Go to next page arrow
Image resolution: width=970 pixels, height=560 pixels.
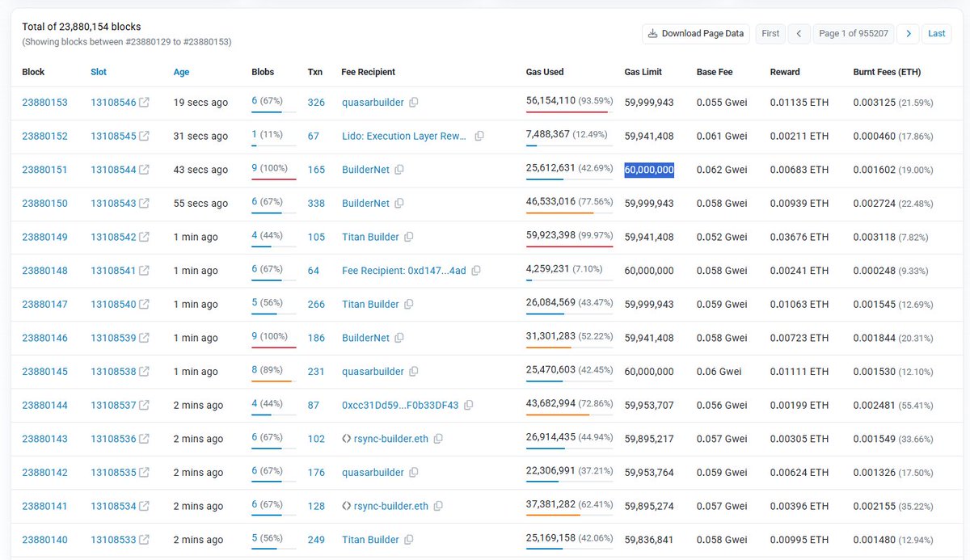click(909, 33)
